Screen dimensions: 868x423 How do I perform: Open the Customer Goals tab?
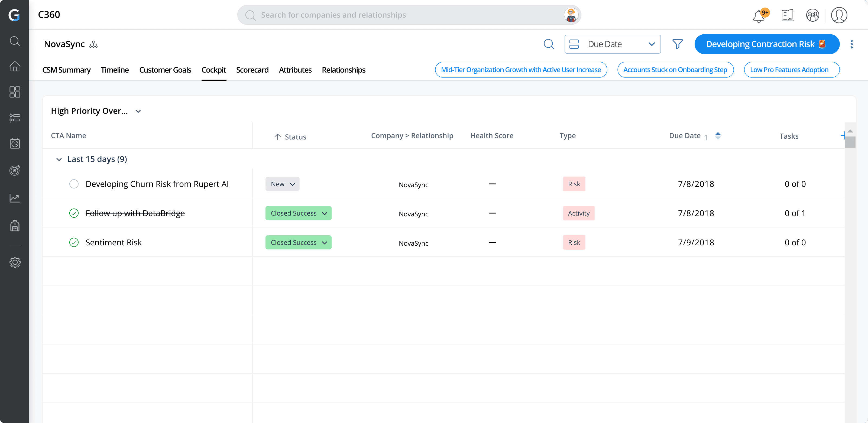165,70
